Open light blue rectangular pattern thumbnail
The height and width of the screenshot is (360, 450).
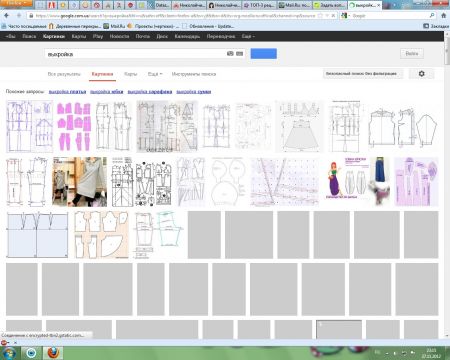(x=37, y=235)
